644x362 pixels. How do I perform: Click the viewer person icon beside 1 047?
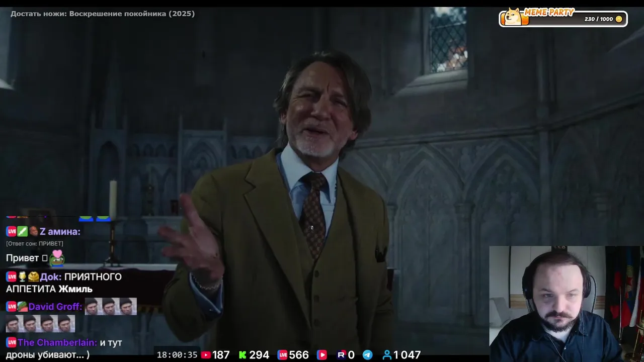[387, 355]
